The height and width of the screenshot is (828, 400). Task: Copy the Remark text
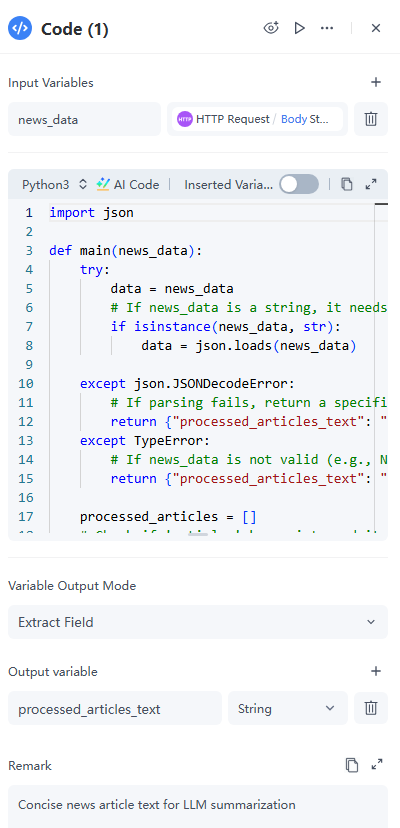352,765
